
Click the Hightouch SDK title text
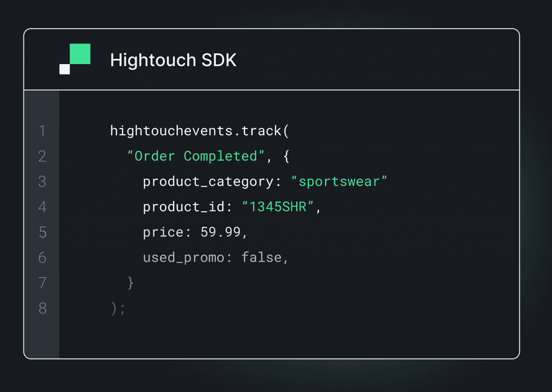173,59
